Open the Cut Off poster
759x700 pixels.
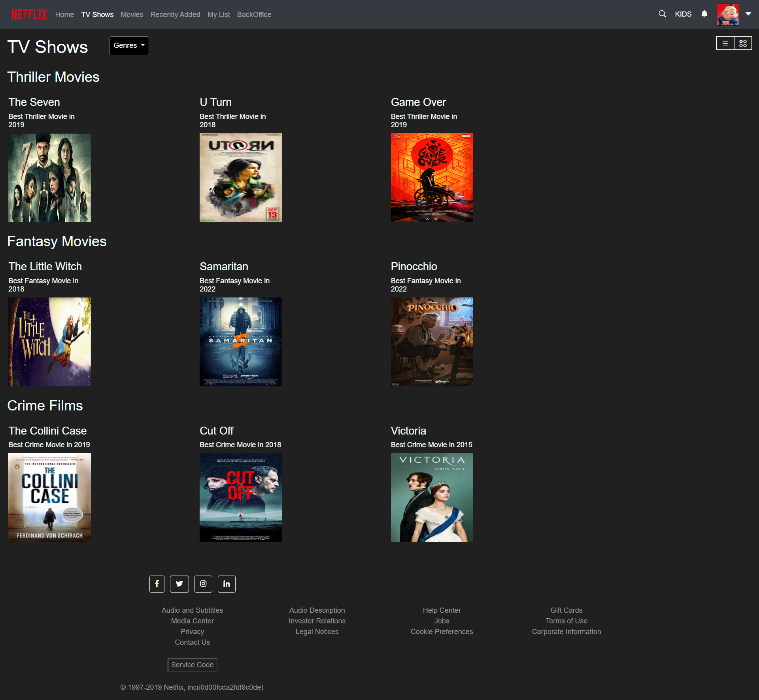click(241, 498)
